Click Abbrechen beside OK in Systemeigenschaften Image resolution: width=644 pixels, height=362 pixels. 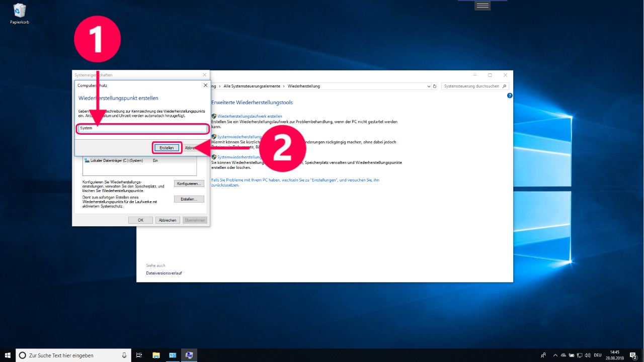168,220
